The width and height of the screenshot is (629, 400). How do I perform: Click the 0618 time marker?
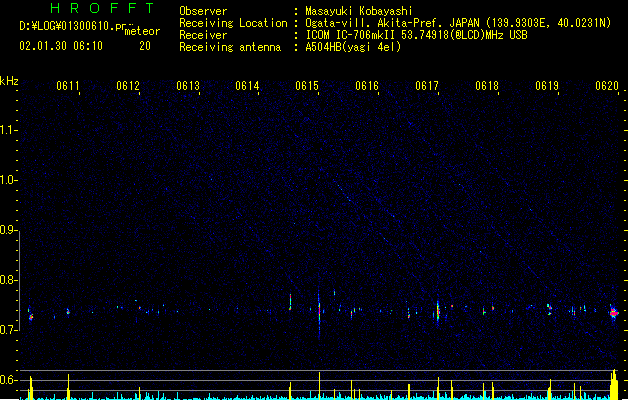pos(487,86)
